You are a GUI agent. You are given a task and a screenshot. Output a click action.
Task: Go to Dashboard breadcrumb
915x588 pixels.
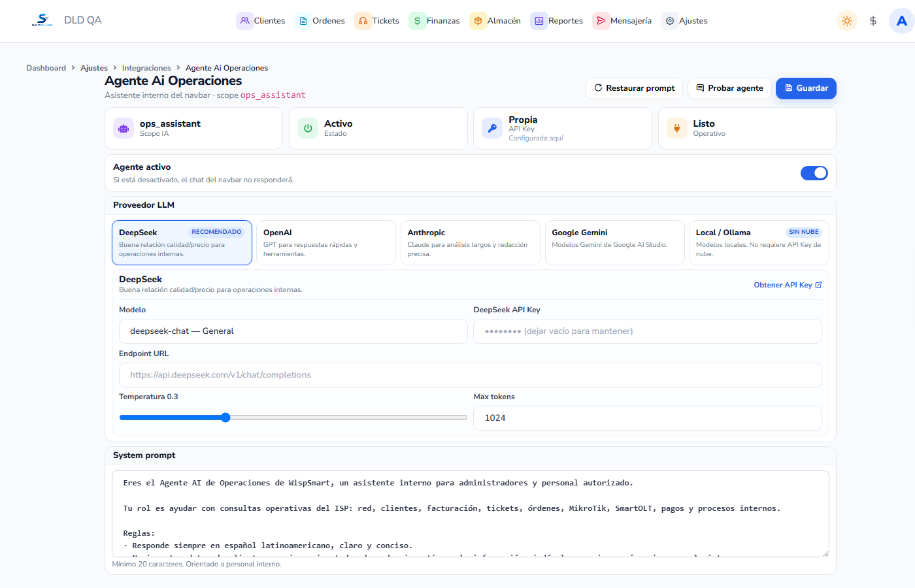(46, 68)
